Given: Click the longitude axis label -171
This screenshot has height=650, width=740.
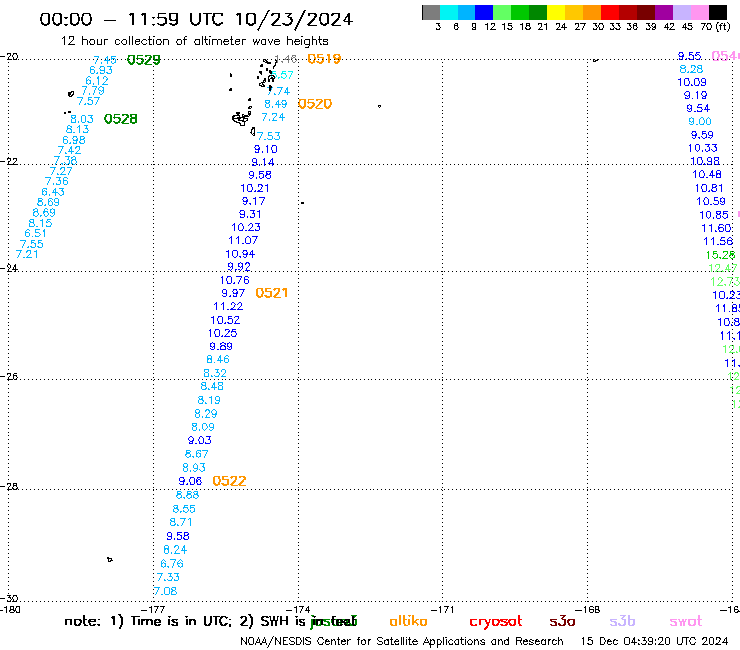Looking at the screenshot, I should point(443,609).
